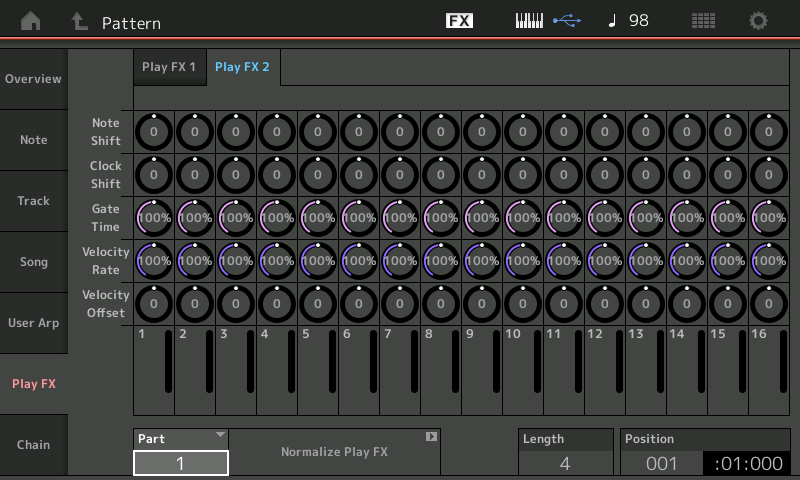Select the Part value field 1
This screenshot has width=800, height=480.
pos(181,463)
